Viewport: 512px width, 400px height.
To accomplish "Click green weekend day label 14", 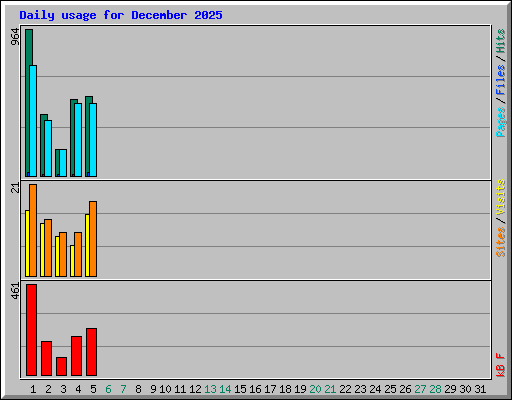I will click(225, 389).
